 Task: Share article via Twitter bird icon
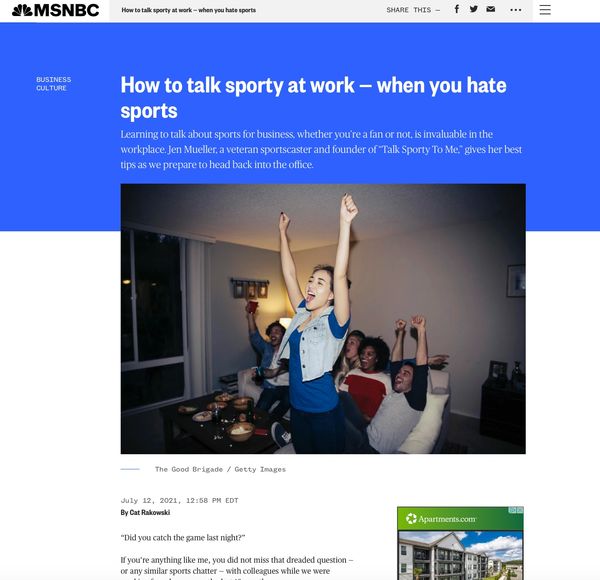(x=474, y=9)
